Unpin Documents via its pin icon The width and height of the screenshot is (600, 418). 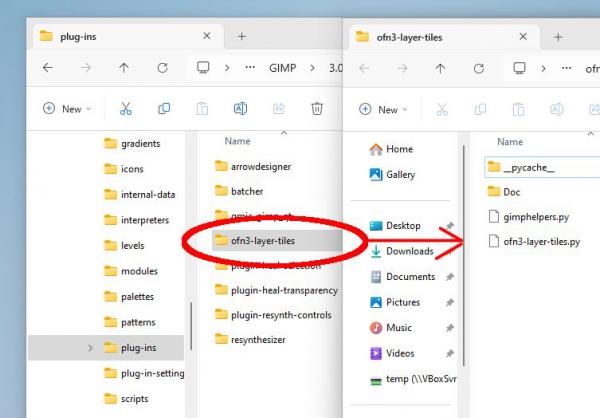(x=450, y=277)
